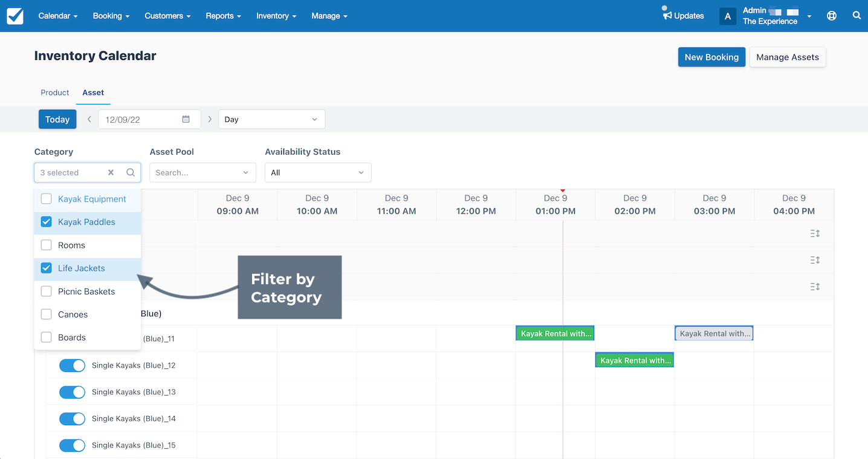The image size is (868, 459).
Task: Open the help lifebuoy icon
Action: (832, 16)
